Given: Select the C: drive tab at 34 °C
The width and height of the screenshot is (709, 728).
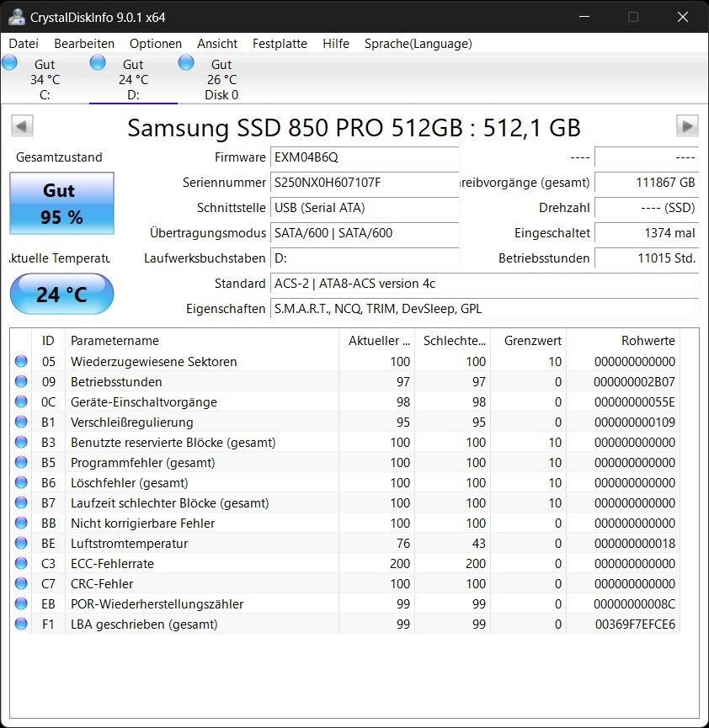Looking at the screenshot, I should click(45, 79).
